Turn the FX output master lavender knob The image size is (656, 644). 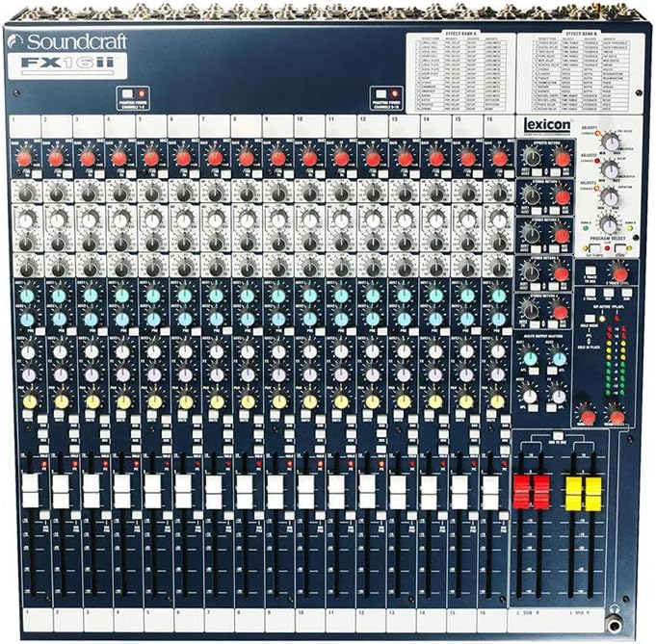click(559, 396)
